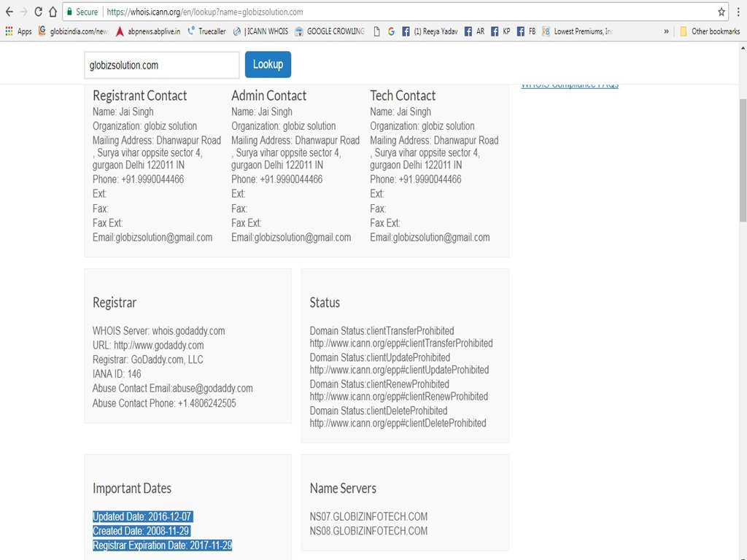Bookmark this page with star icon
The width and height of the screenshot is (747, 560).
(x=721, y=12)
